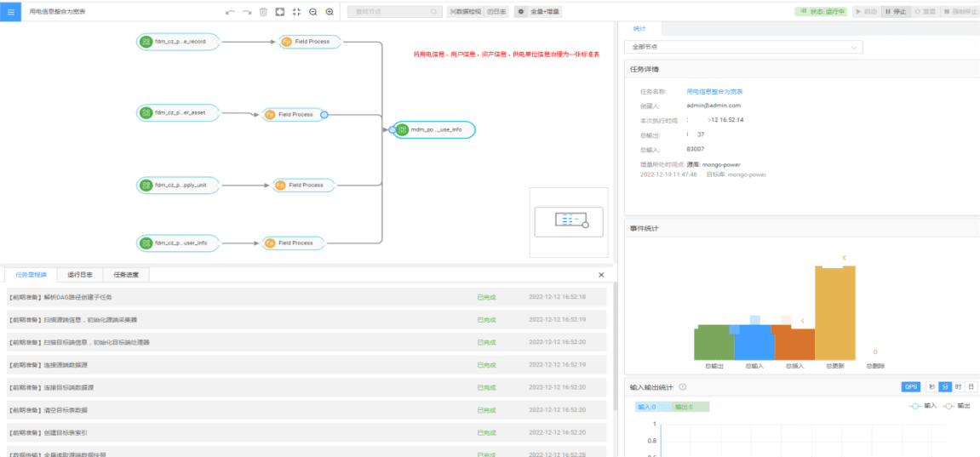This screenshot has width=980, height=457.
Task: Close the bottom milestone log panel
Action: (x=601, y=275)
